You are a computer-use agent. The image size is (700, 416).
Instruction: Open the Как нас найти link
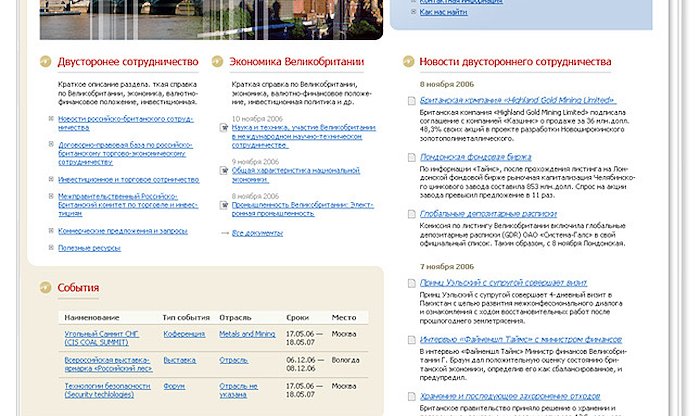[x=443, y=12]
